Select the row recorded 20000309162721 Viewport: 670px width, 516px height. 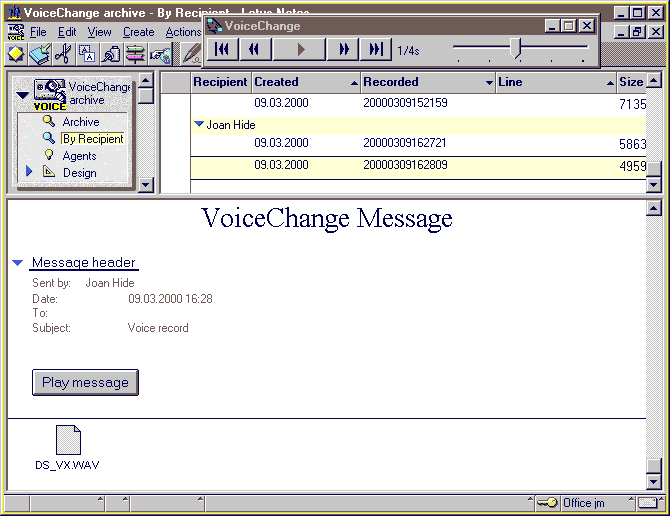pos(418,144)
